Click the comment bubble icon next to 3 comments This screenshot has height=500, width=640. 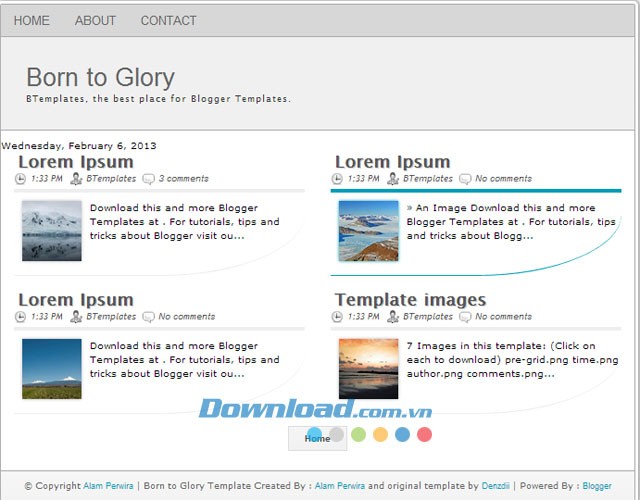(x=148, y=179)
